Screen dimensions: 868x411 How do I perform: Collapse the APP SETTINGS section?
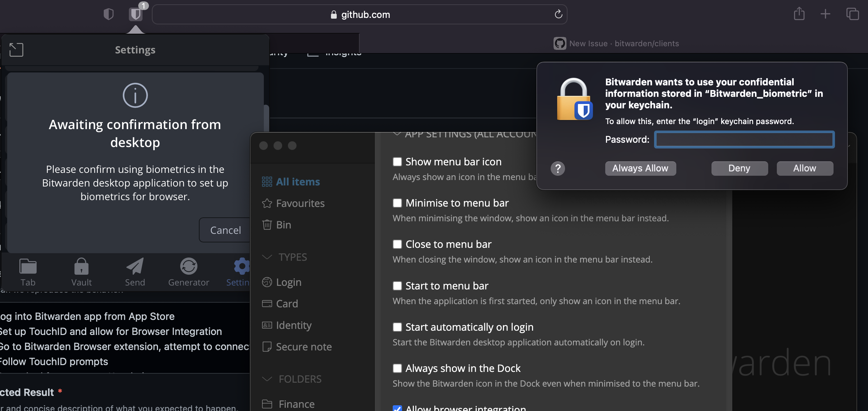coord(397,134)
